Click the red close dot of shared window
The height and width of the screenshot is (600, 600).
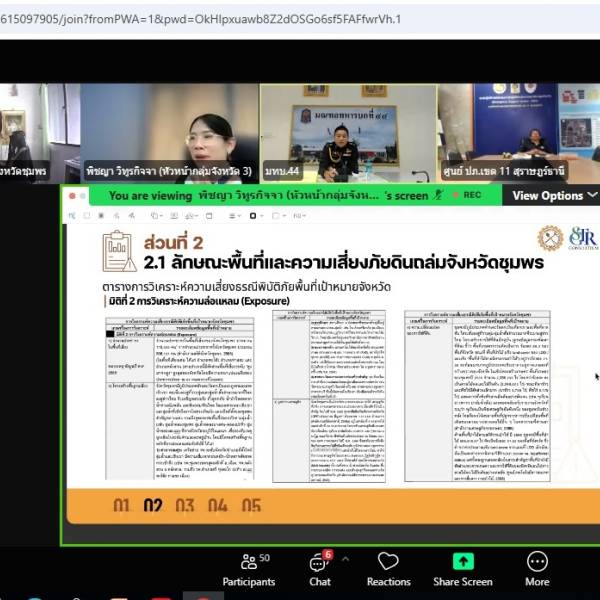point(72,196)
